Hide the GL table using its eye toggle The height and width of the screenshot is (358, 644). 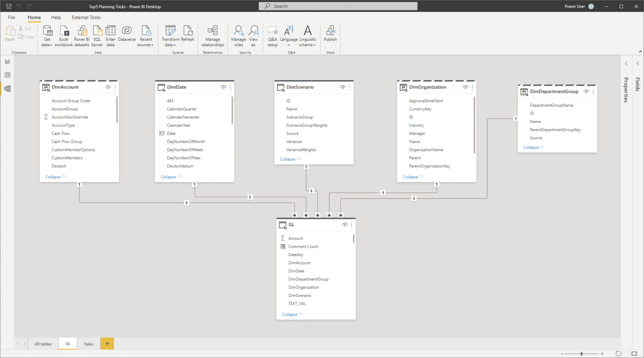345,225
